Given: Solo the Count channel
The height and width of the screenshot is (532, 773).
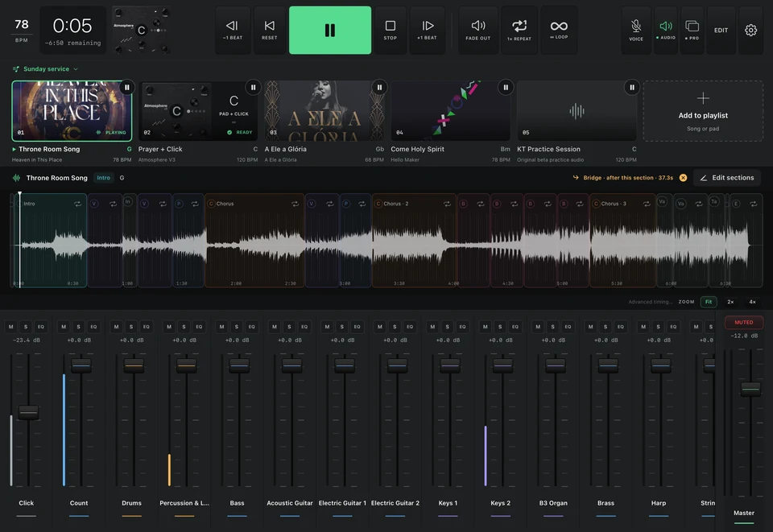Looking at the screenshot, I should tap(78, 327).
